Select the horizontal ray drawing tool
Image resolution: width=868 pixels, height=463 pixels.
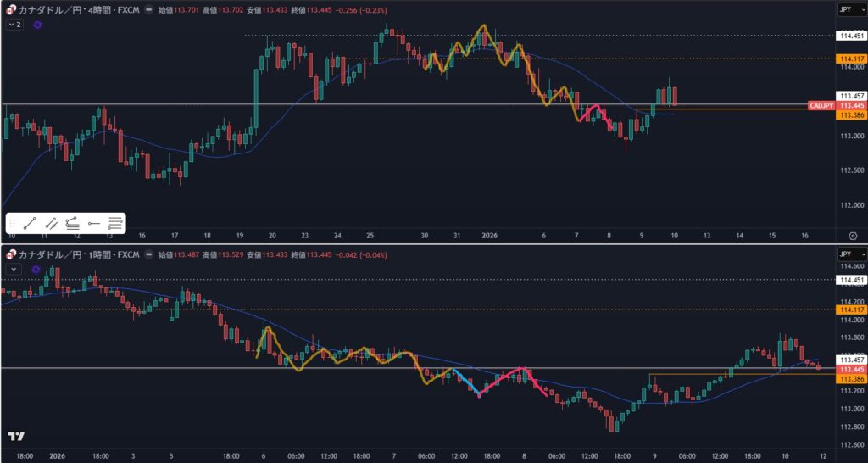(x=94, y=224)
